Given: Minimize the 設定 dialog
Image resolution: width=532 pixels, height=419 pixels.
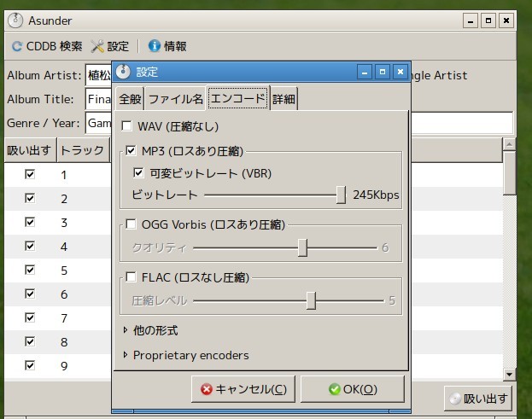Looking at the screenshot, I should [x=365, y=72].
